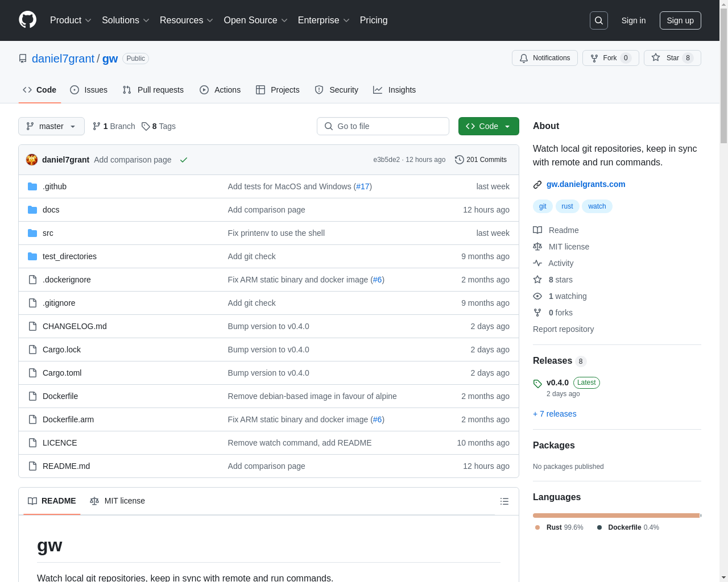This screenshot has width=728, height=582.
Task: Open the README.md file
Action: pos(66,466)
